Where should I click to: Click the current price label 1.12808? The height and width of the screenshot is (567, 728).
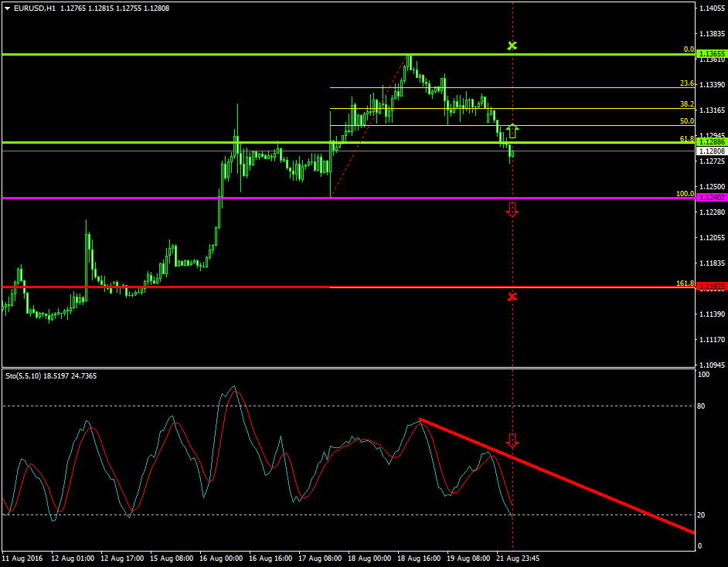tap(710, 151)
